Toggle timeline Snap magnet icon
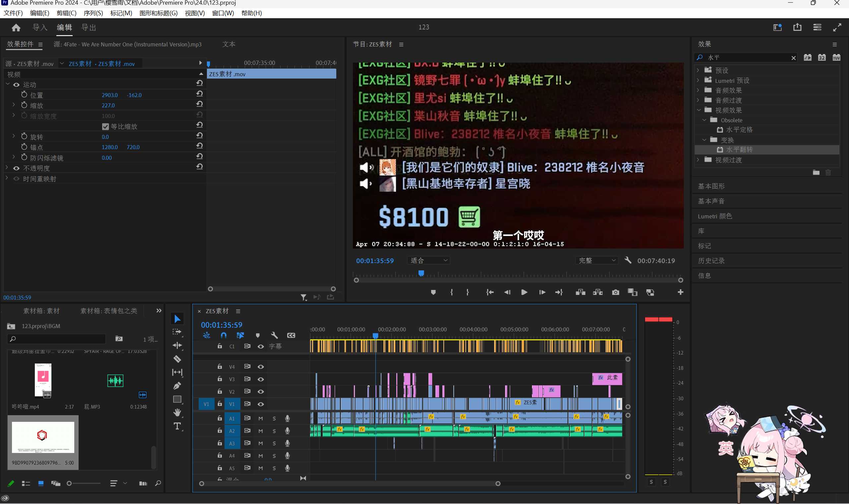Screen dimensions: 849x504 [223, 335]
